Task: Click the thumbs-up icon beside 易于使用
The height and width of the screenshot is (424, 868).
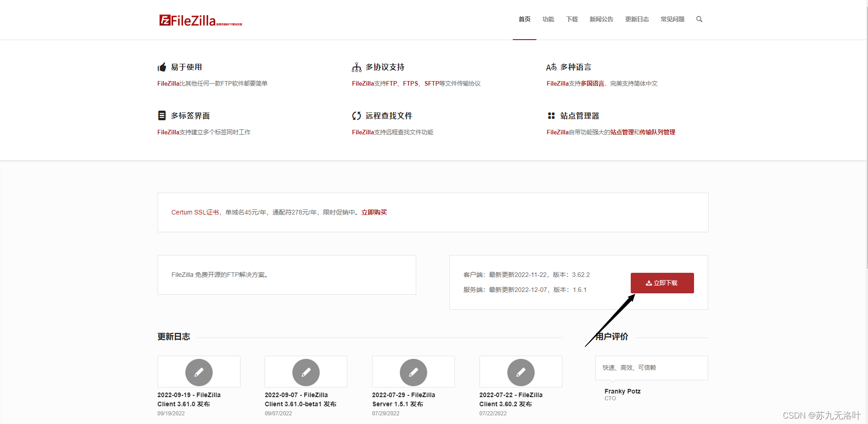Action: pos(162,67)
